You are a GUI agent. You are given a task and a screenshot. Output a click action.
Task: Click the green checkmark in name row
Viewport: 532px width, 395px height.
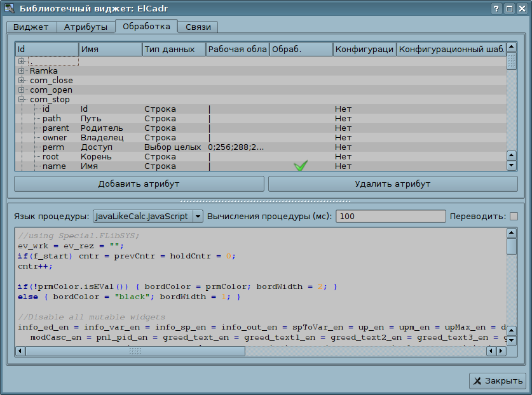[301, 166]
